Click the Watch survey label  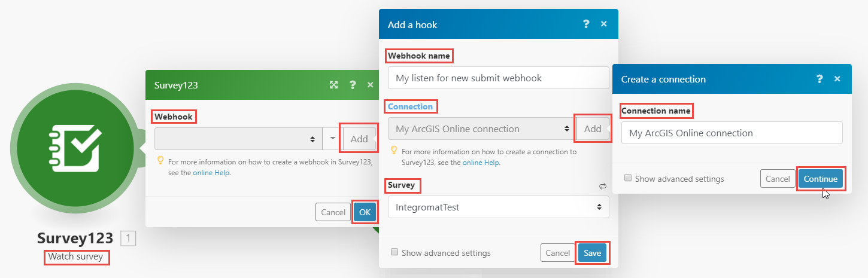pyautogui.click(x=76, y=257)
